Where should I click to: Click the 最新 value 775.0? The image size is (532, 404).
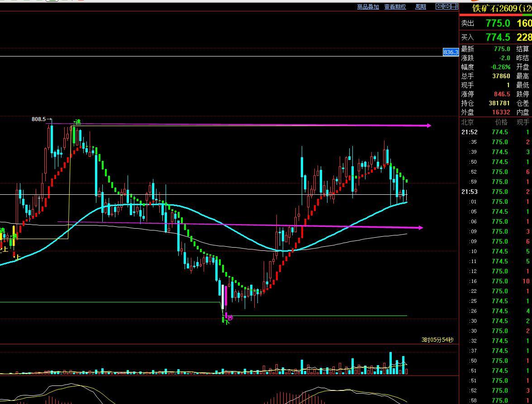tap(502, 49)
